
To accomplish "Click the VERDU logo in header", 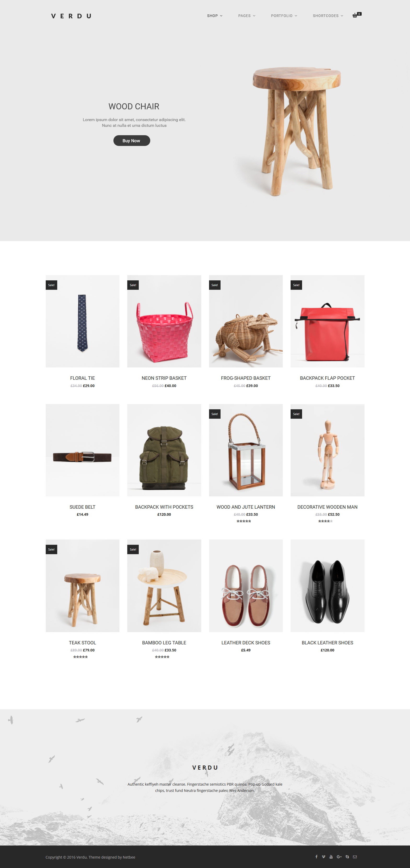I will [x=71, y=16].
